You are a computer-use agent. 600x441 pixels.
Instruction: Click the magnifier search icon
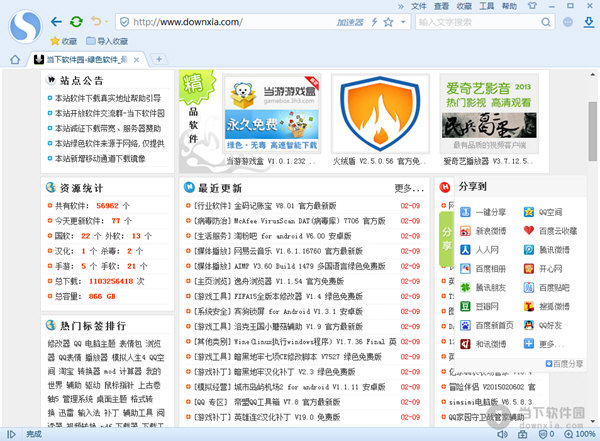click(546, 22)
